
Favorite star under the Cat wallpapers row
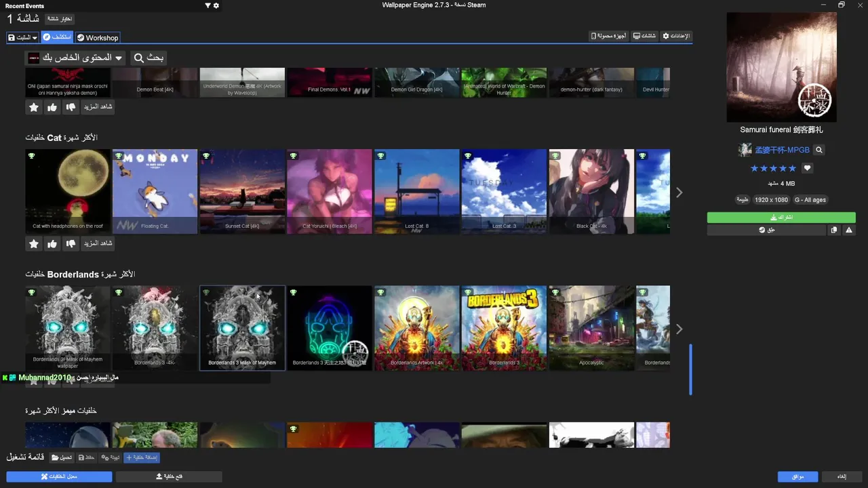coord(34,243)
